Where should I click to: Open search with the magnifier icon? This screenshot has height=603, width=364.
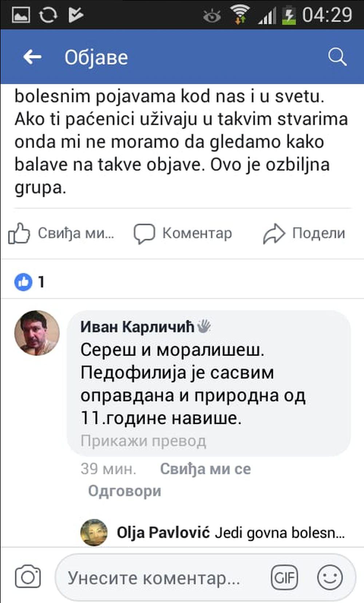(337, 57)
